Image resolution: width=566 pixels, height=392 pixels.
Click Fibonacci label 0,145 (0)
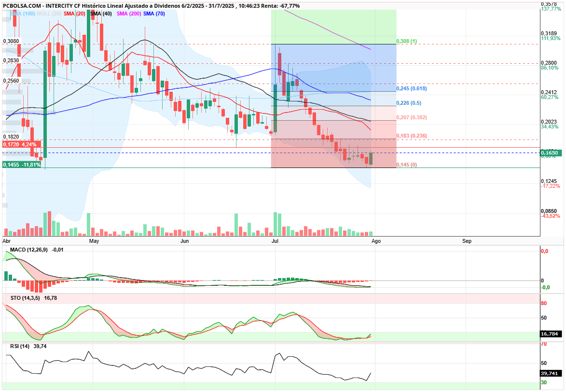pyautogui.click(x=406, y=165)
